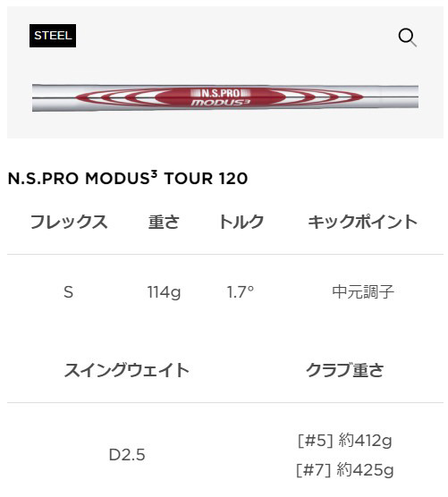
Task: Click the left tip of the steel shaft
Action: [x=38, y=97]
